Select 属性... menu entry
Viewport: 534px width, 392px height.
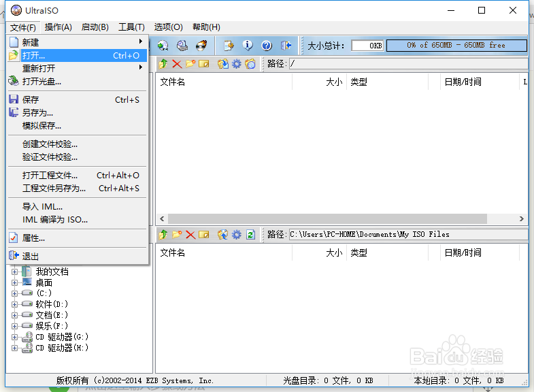[x=78, y=238]
